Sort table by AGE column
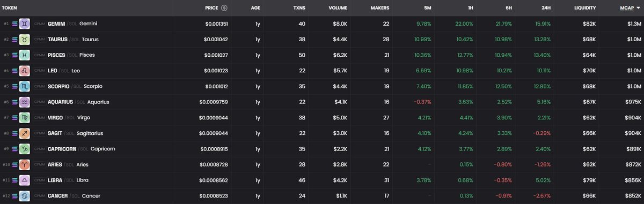This screenshot has width=644, height=204. [255, 8]
